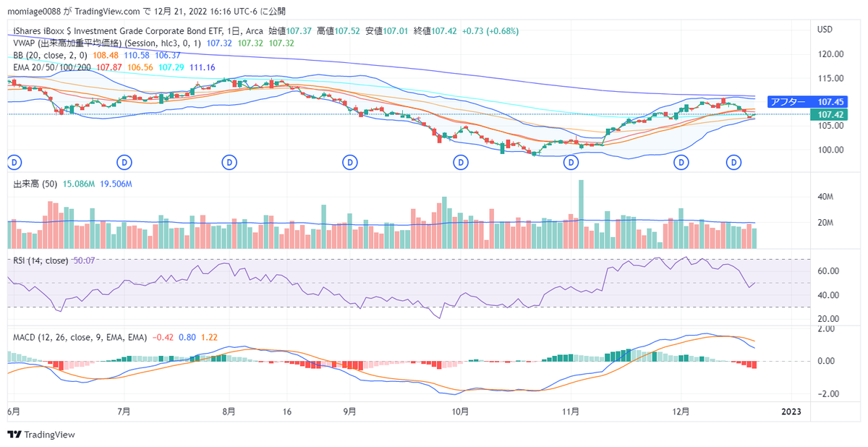Click the 120.00 price axis label

830,54
